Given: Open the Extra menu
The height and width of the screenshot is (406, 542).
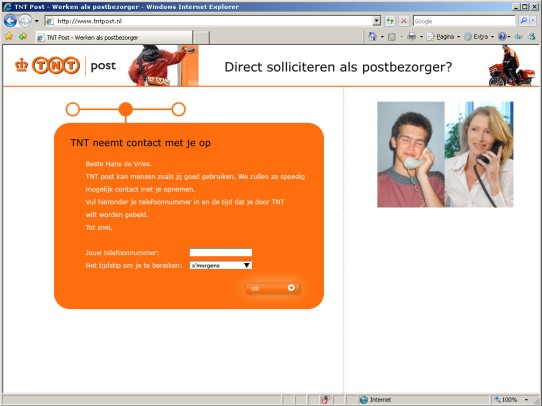Looking at the screenshot, I should click(479, 37).
